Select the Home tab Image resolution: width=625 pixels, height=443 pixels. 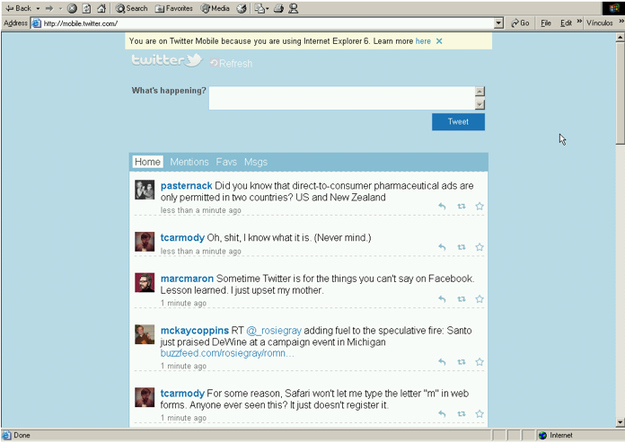(x=147, y=161)
